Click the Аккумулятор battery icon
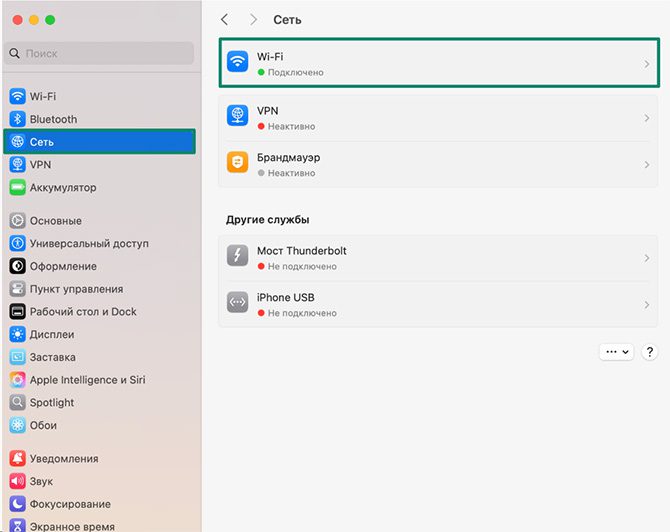This screenshot has height=532, width=670. tap(18, 187)
